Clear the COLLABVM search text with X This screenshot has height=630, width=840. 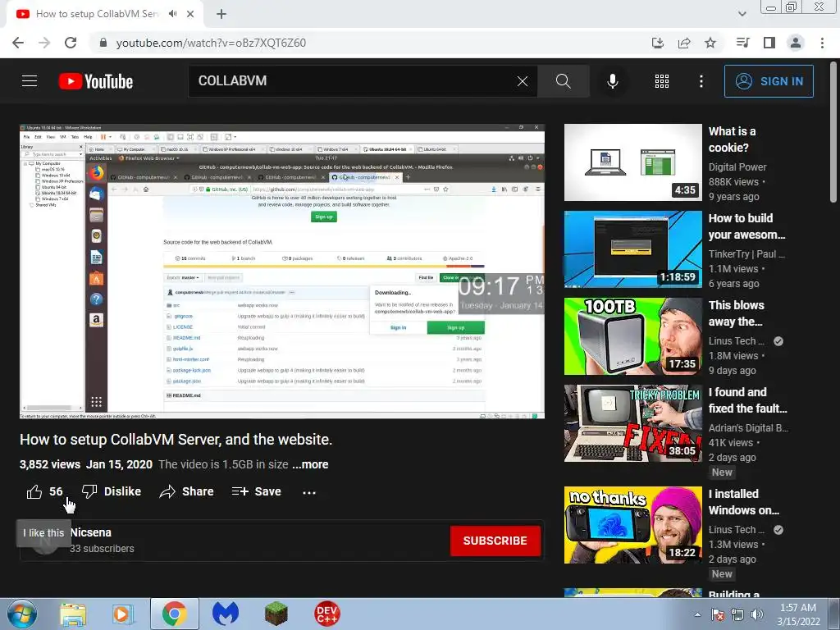coord(523,81)
